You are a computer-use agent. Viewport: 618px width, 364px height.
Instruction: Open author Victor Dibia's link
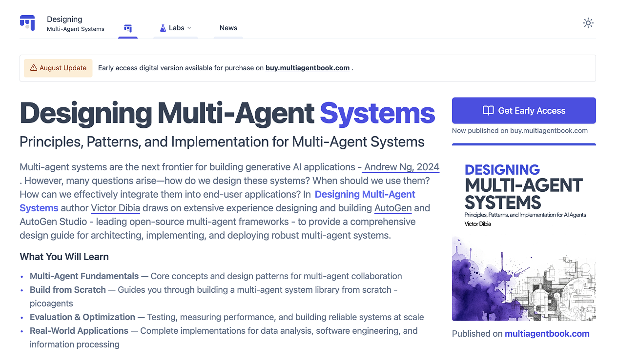(115, 208)
